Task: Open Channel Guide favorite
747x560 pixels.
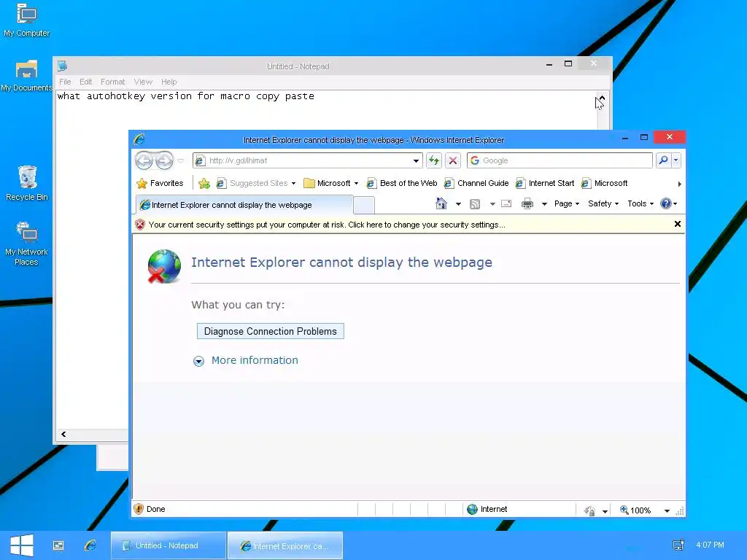Action: click(x=476, y=183)
